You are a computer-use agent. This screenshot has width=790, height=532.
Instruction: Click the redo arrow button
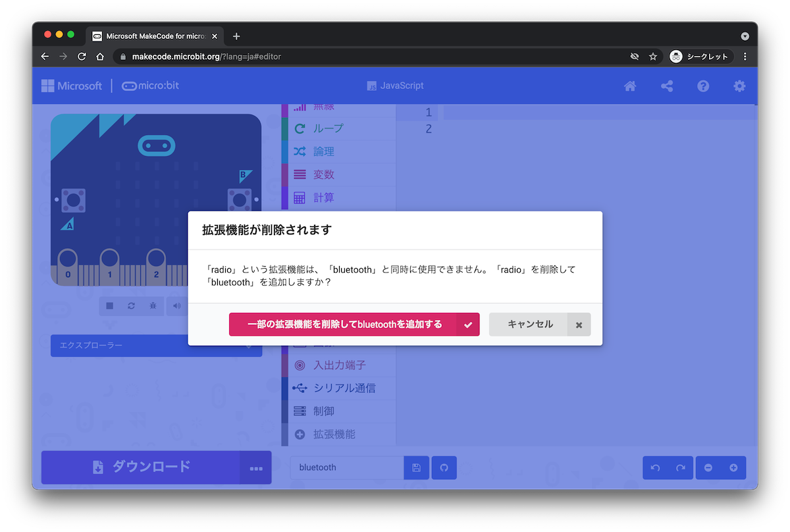pos(681,467)
